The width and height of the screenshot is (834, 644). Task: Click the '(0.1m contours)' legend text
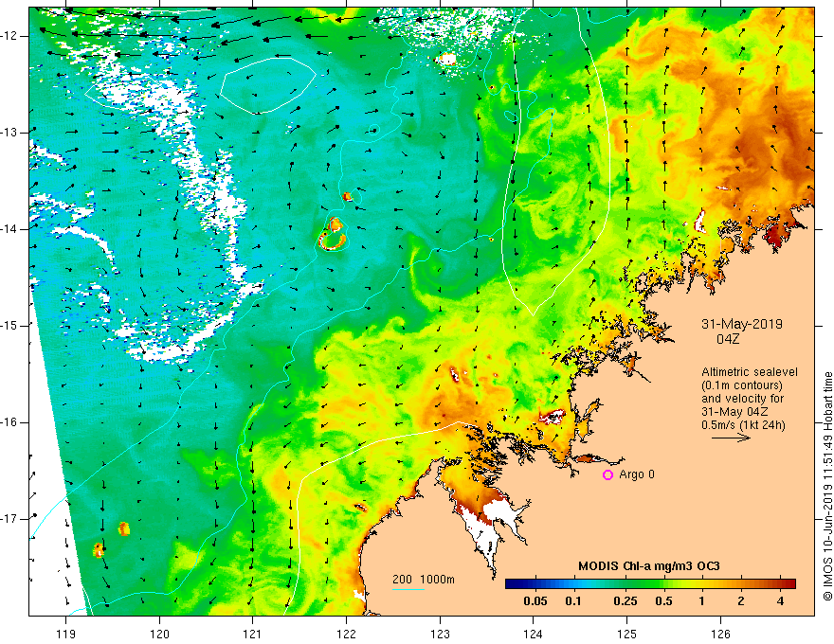click(x=742, y=385)
